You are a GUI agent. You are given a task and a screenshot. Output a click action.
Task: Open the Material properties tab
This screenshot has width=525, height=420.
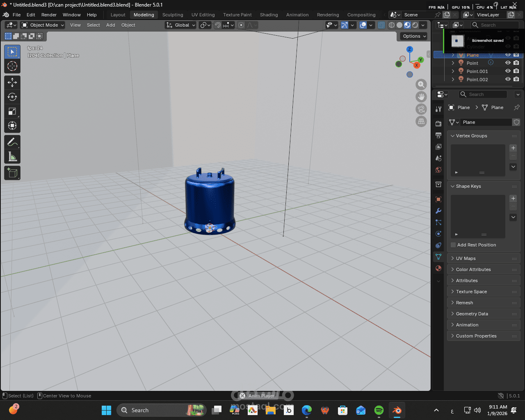tap(438, 268)
